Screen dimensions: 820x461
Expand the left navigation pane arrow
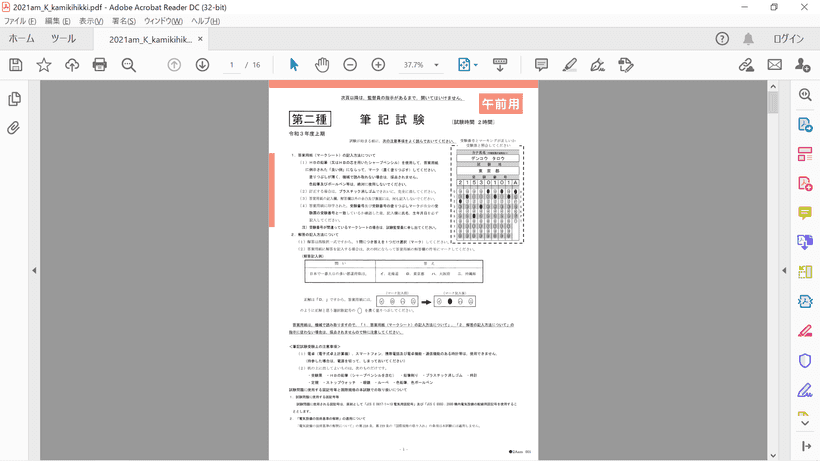click(x=34, y=270)
